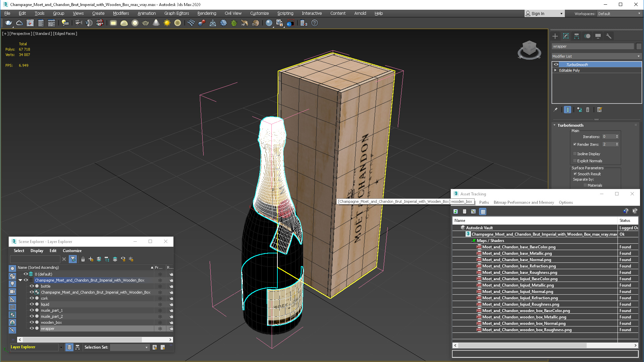This screenshot has width=644, height=362.
Task: Click the Pin Stack icon
Action: [x=555, y=110]
